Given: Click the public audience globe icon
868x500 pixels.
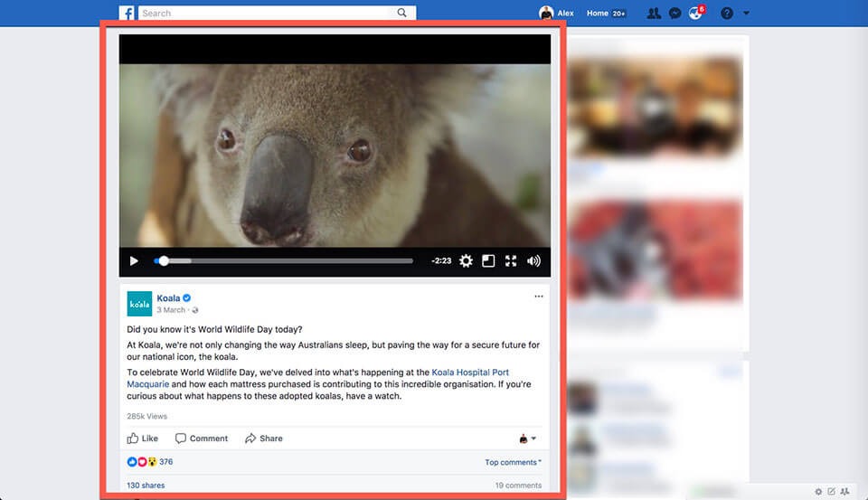Looking at the screenshot, I should click(195, 310).
